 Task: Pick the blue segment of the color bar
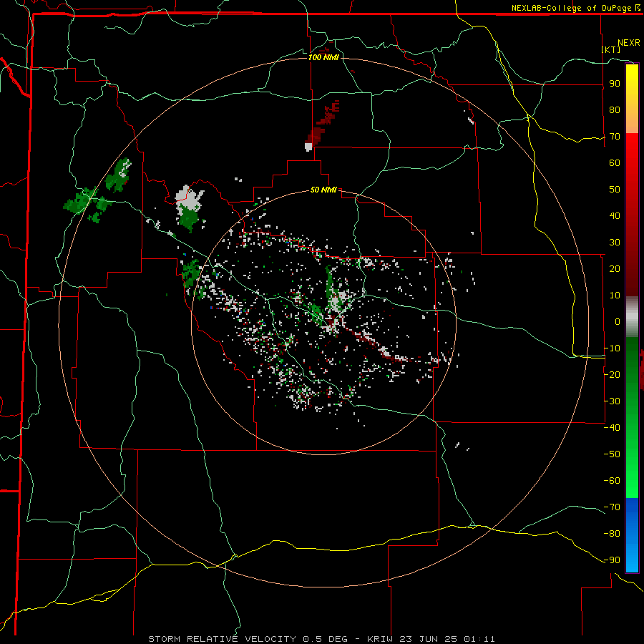tap(632, 535)
